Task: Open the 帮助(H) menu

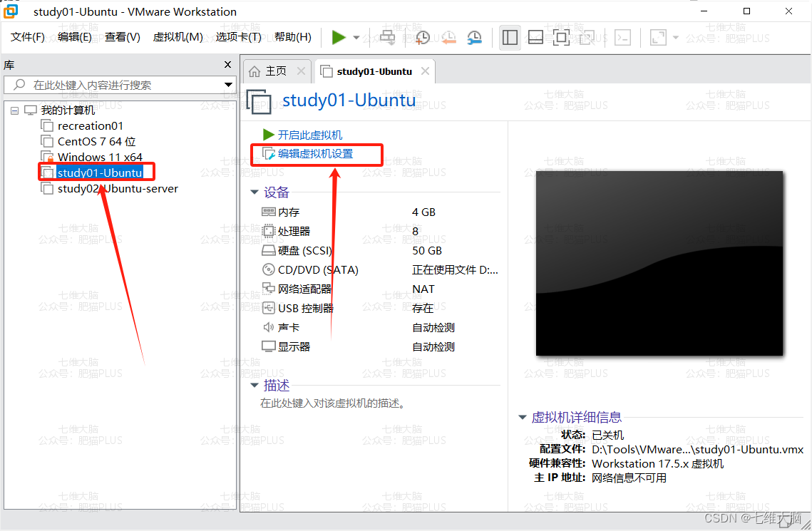Action: tap(292, 37)
